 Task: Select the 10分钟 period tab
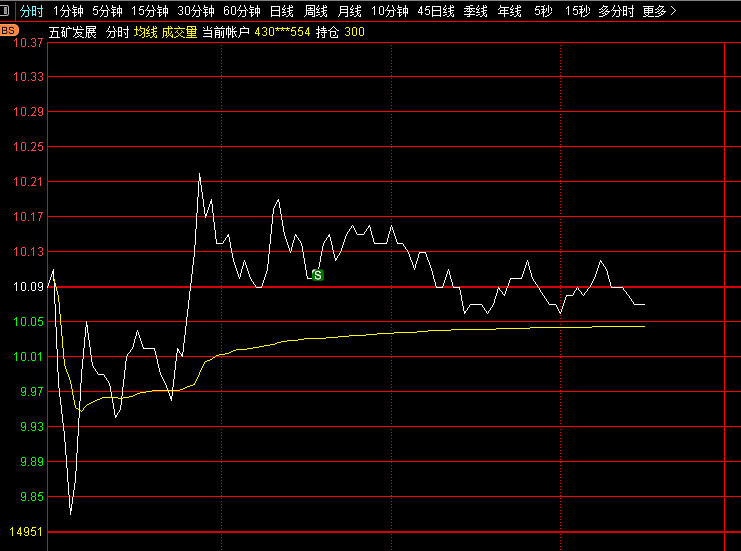click(390, 11)
